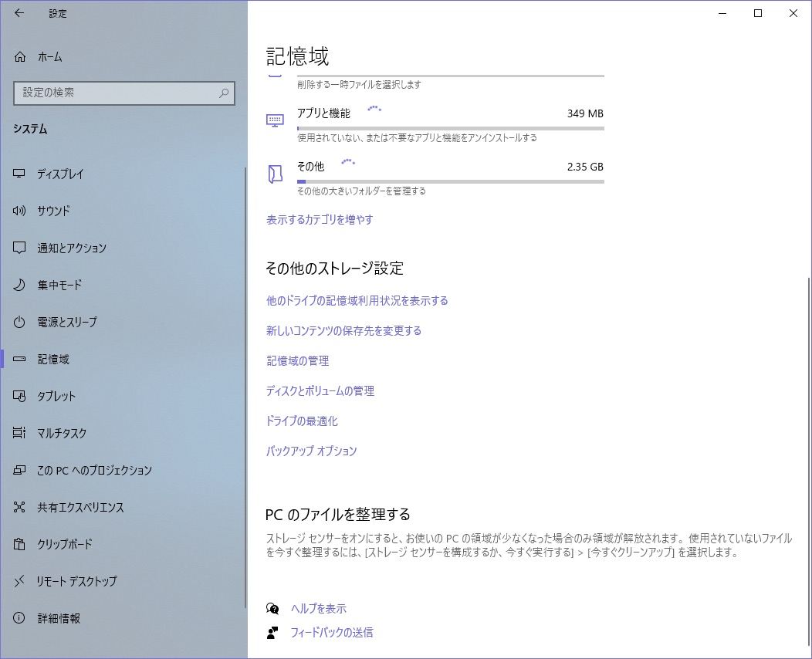This screenshot has height=659, width=812.
Task: Click その他の大きいフォルダーを管理する description
Action: 361,191
